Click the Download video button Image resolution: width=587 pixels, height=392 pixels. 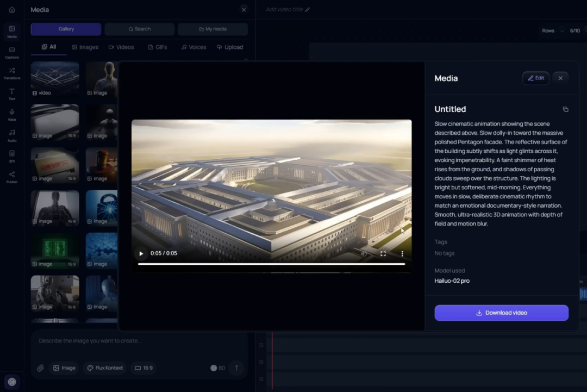(x=501, y=313)
